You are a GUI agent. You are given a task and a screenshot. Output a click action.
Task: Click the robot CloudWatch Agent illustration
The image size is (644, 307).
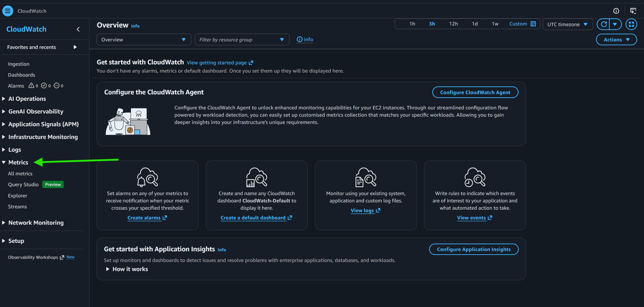pyautogui.click(x=128, y=121)
